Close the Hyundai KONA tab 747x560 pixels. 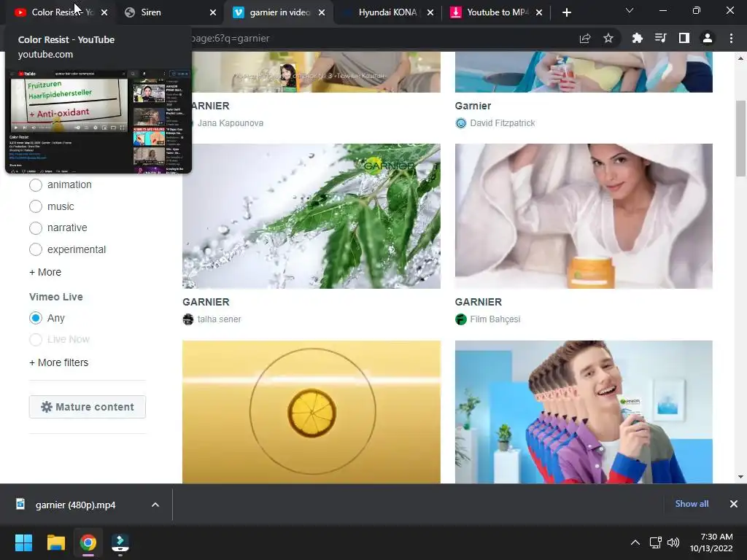[430, 12]
